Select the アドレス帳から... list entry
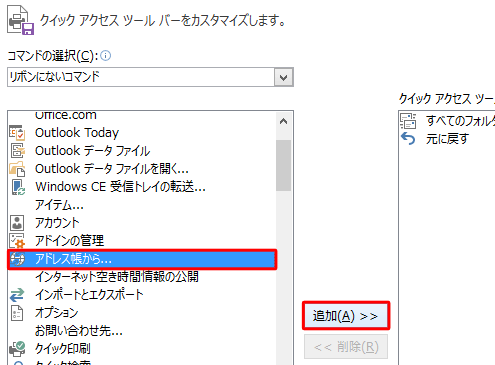The height and width of the screenshot is (365, 495). click(142, 259)
